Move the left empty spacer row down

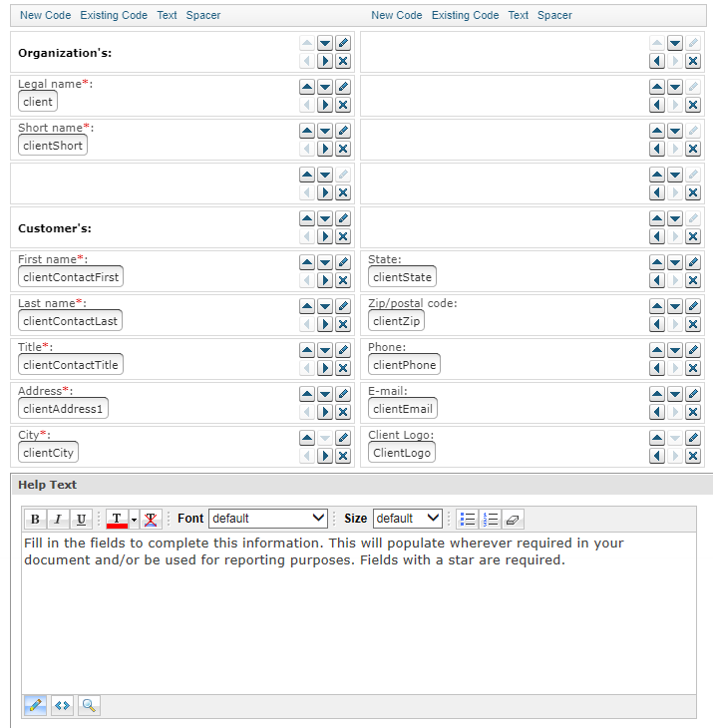325,175
